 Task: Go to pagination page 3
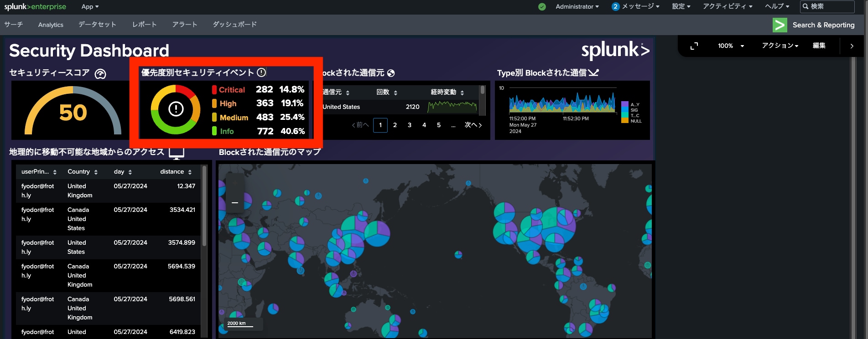(410, 125)
